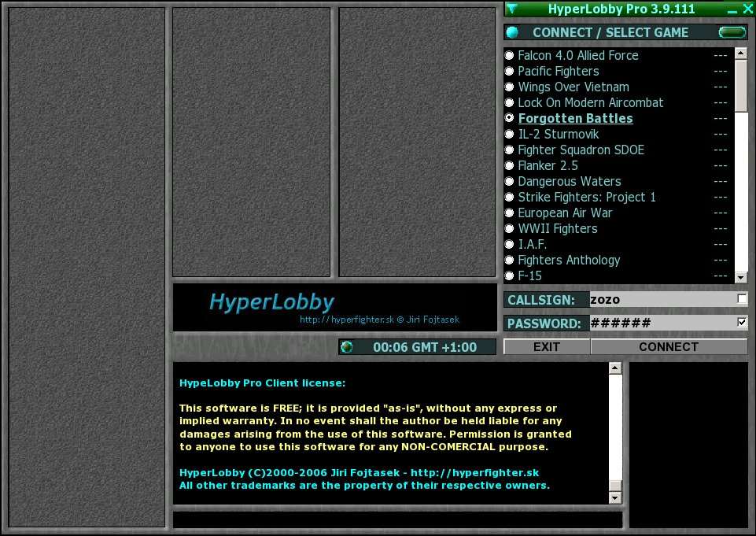
Task: Click the license text scroll up arrow
Action: pyautogui.click(x=614, y=368)
